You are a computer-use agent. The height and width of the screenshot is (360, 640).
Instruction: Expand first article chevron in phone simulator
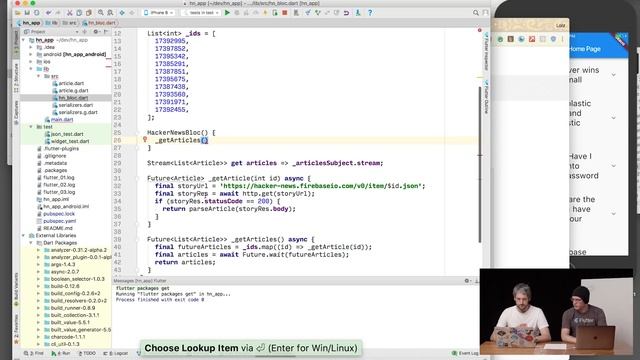point(613,75)
